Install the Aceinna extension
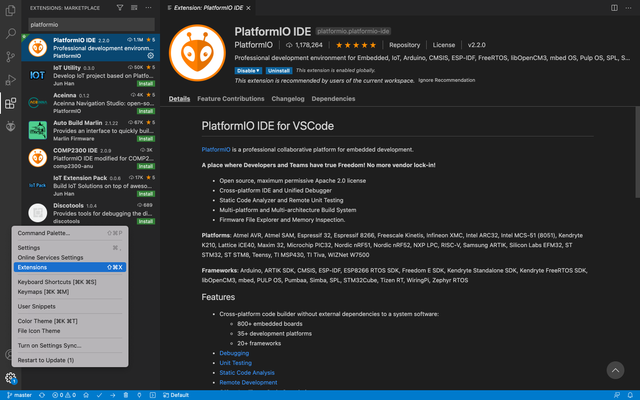The image size is (640, 400). [146, 111]
